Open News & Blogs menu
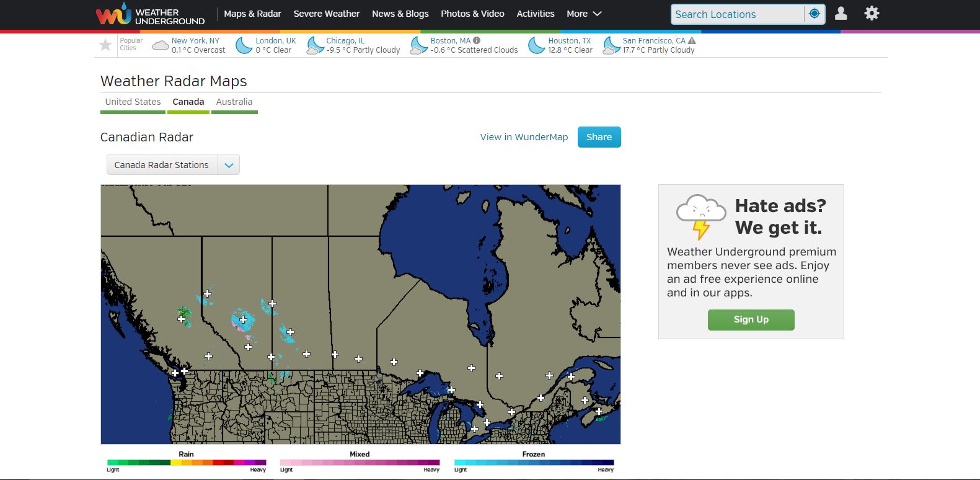Screen dimensions: 980x480 coord(400,14)
